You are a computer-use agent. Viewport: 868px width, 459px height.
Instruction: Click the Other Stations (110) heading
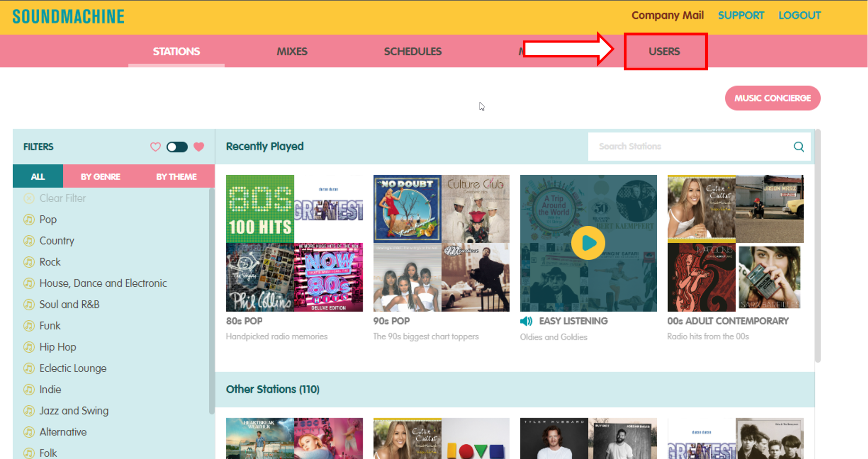(273, 389)
